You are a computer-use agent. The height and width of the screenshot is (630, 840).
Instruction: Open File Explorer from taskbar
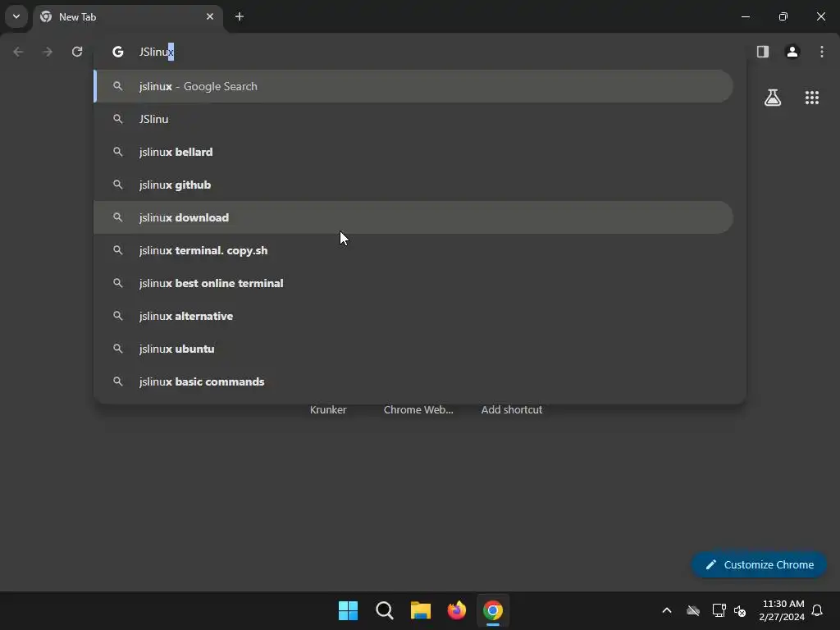[x=421, y=610]
